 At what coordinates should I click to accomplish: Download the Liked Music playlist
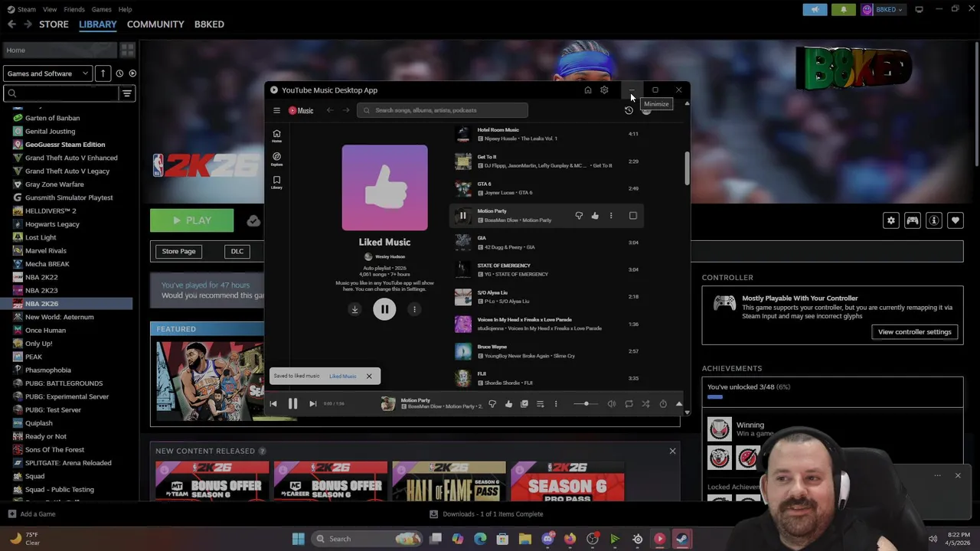pyautogui.click(x=354, y=309)
